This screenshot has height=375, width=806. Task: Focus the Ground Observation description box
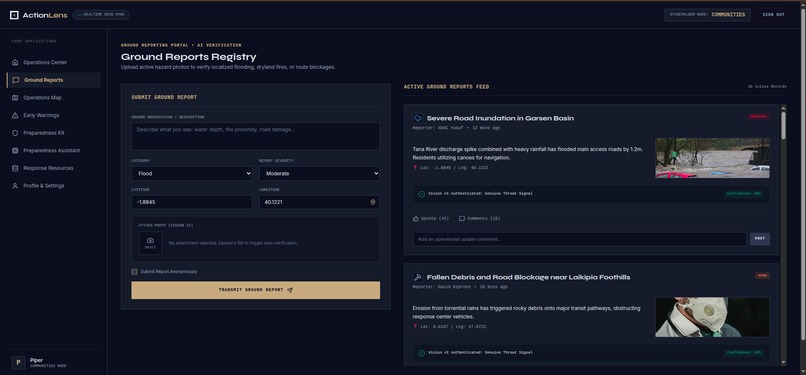point(255,136)
